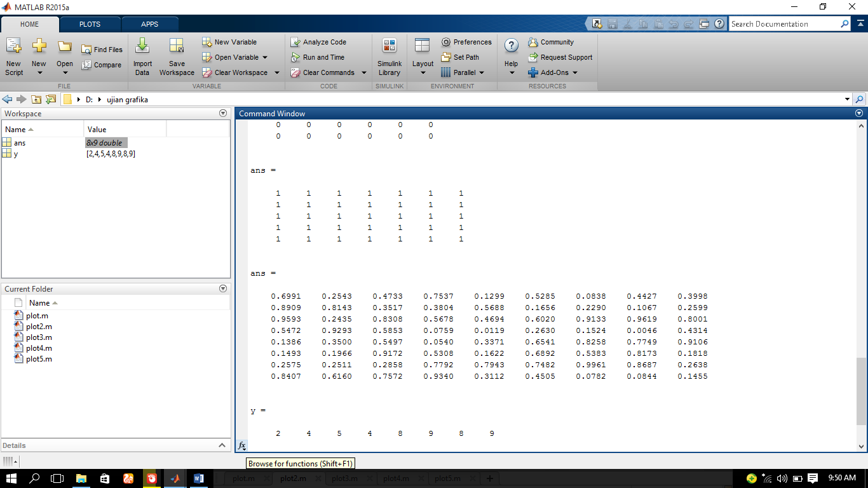Click the Copy icon in quick access toolbar
This screenshot has height=488, width=868.
pyautogui.click(x=643, y=24)
